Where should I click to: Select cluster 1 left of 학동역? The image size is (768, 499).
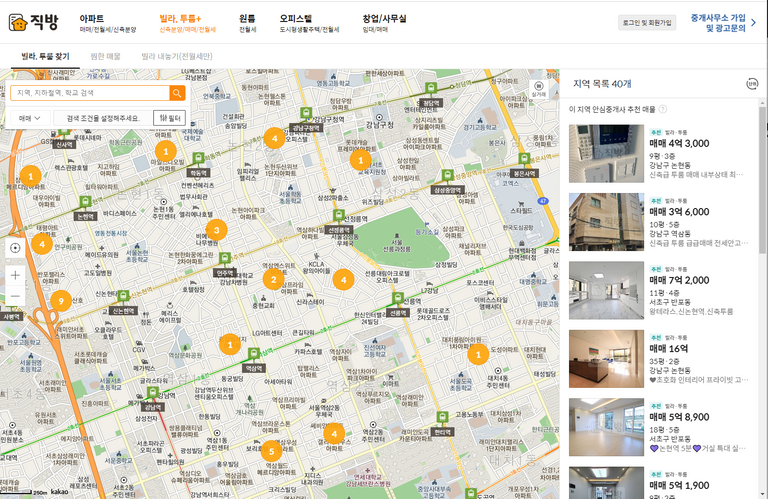166,151
